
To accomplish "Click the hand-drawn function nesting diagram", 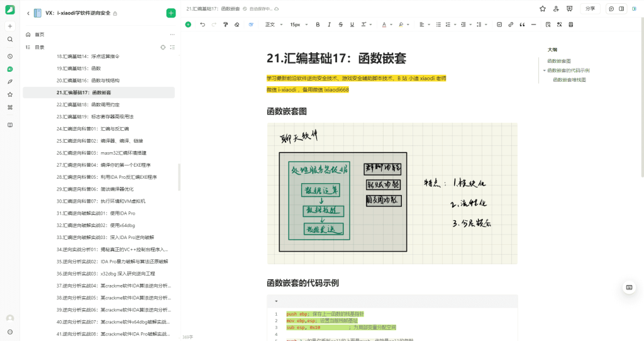I will [x=392, y=193].
